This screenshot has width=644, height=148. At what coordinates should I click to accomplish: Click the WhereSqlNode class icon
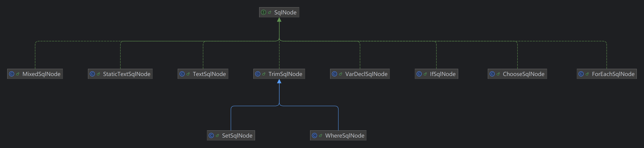click(314, 135)
